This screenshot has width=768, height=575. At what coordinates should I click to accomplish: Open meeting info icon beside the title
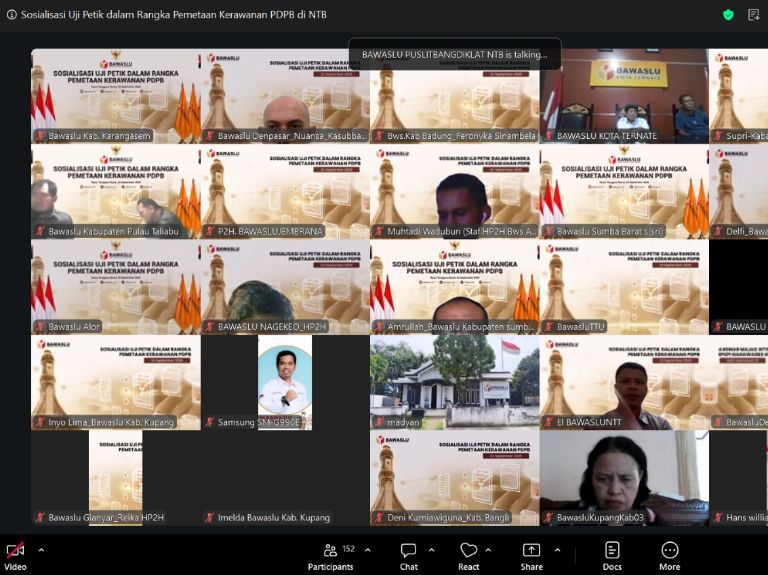(11, 15)
